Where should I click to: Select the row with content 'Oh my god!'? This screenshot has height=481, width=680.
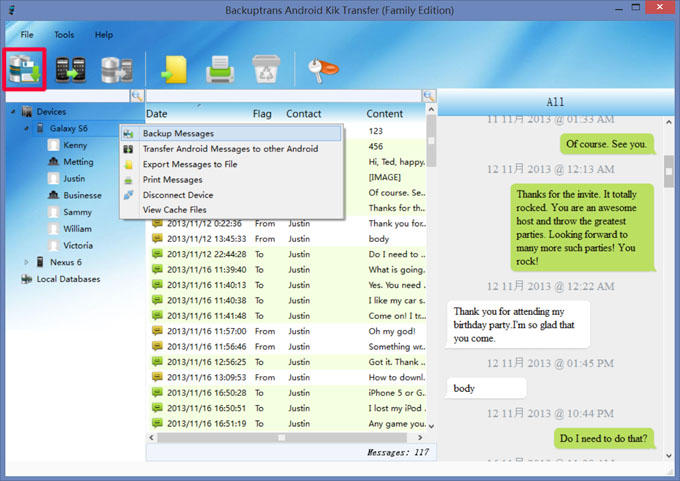(x=288, y=331)
